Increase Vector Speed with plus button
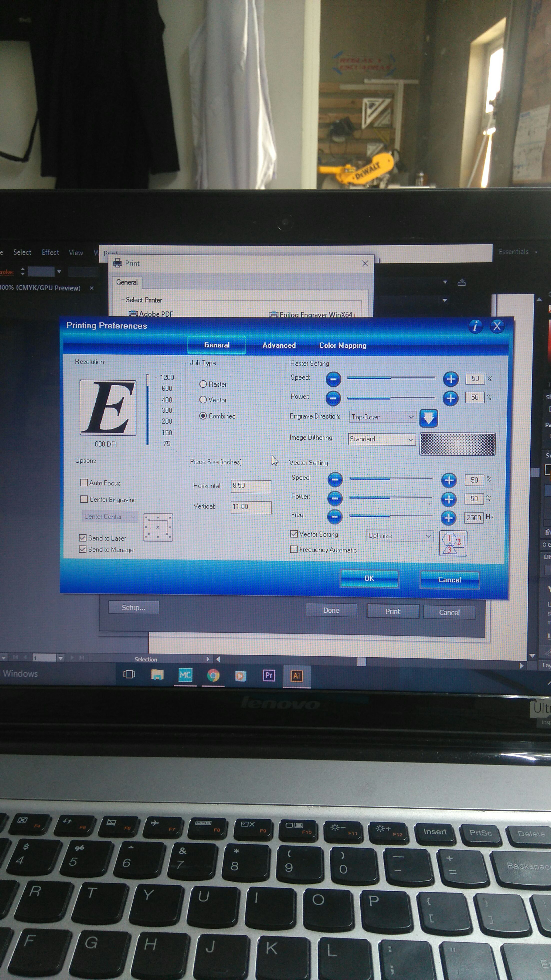551x980 pixels. pos(449,480)
